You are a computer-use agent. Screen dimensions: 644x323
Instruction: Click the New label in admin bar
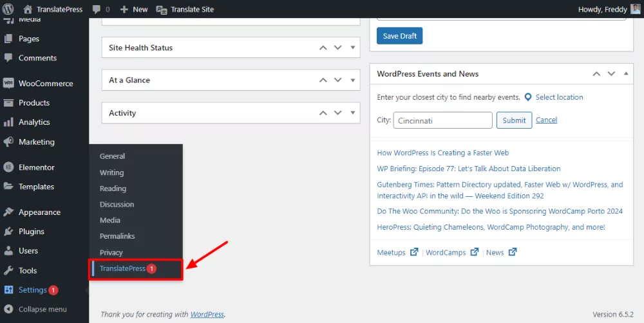pos(140,10)
